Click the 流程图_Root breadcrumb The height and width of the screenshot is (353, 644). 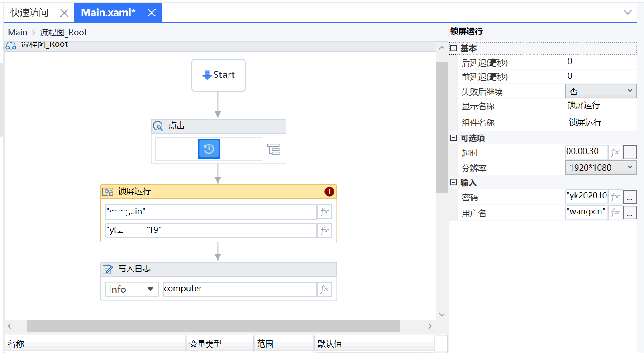pos(64,32)
